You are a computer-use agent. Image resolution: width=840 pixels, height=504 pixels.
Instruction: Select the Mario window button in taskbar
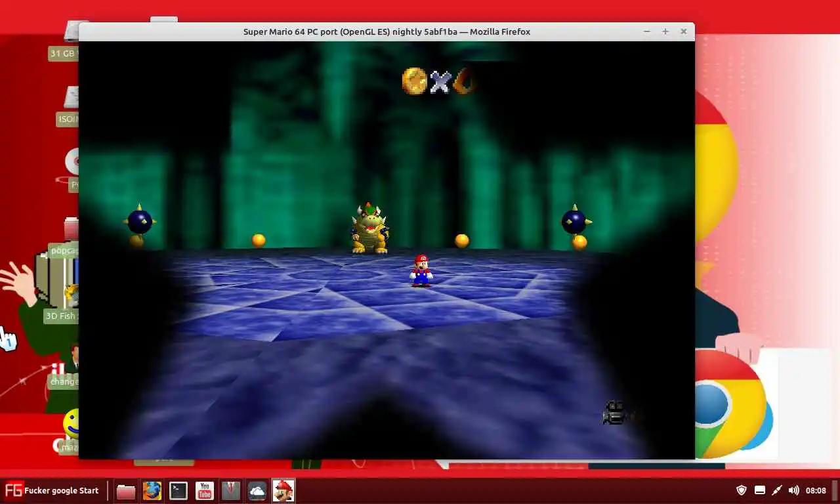coord(283,491)
